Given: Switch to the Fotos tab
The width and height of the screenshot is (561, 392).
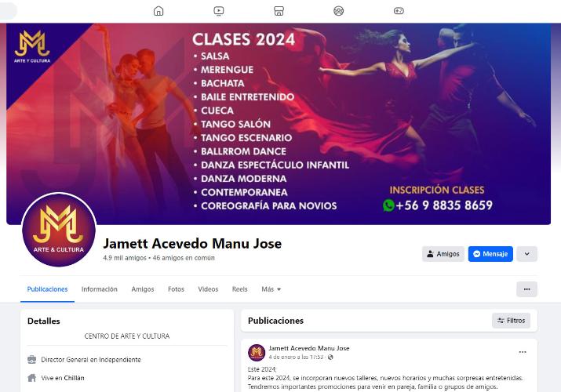Looking at the screenshot, I should click(x=176, y=289).
